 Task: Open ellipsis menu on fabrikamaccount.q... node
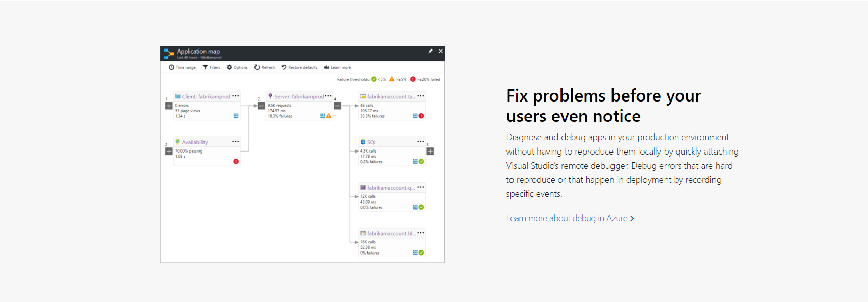421,187
